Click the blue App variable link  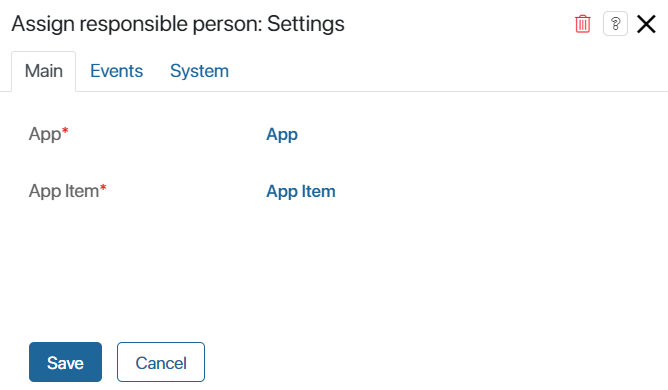coord(282,134)
